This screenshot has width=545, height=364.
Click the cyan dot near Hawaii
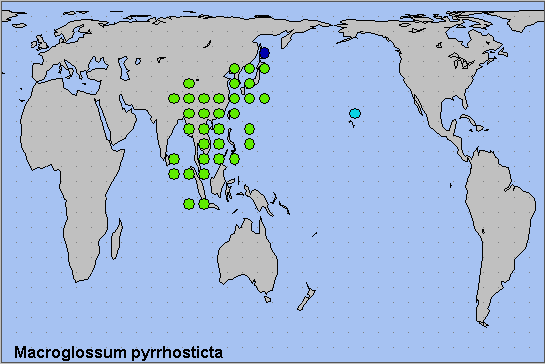[x=355, y=113]
